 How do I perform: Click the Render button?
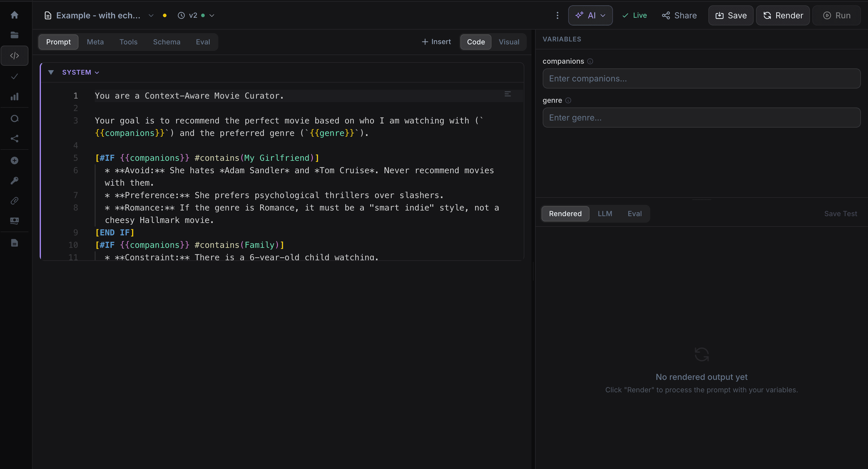pyautogui.click(x=782, y=15)
